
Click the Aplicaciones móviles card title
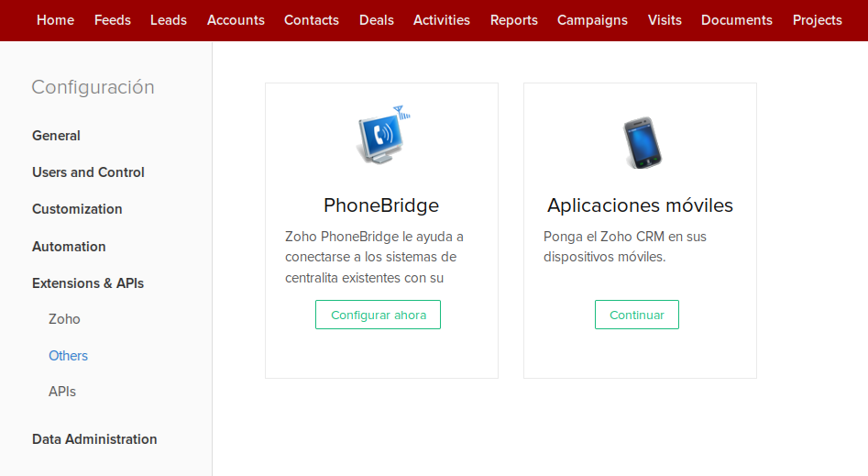(x=640, y=205)
